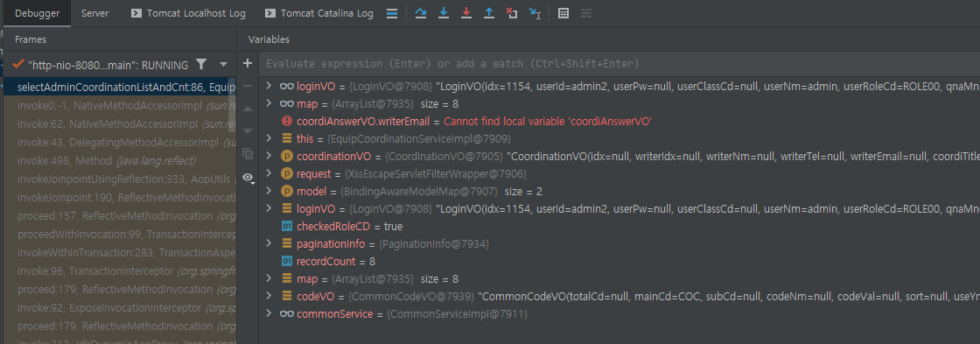
Task: Click the Frames panel header
Action: coord(31,39)
